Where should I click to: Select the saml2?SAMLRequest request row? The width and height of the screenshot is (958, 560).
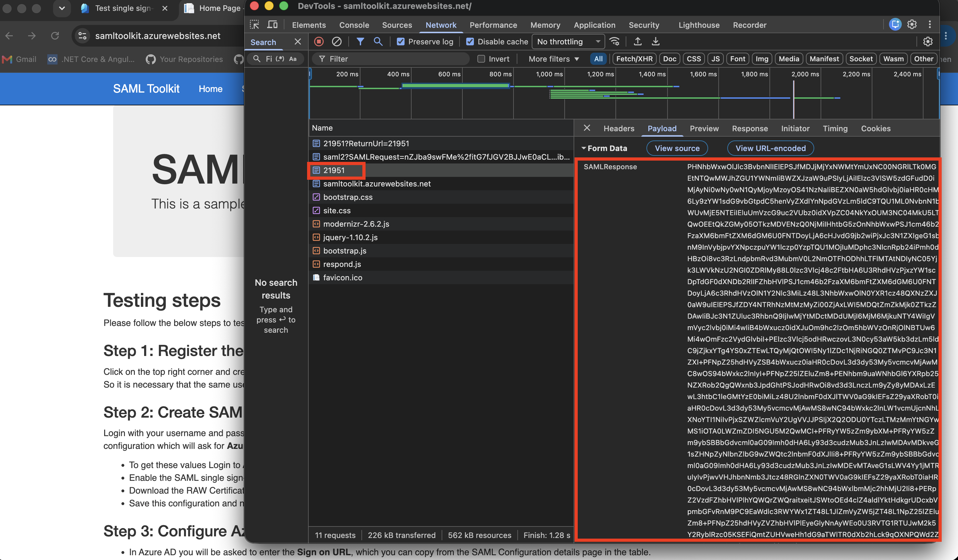pos(441,157)
